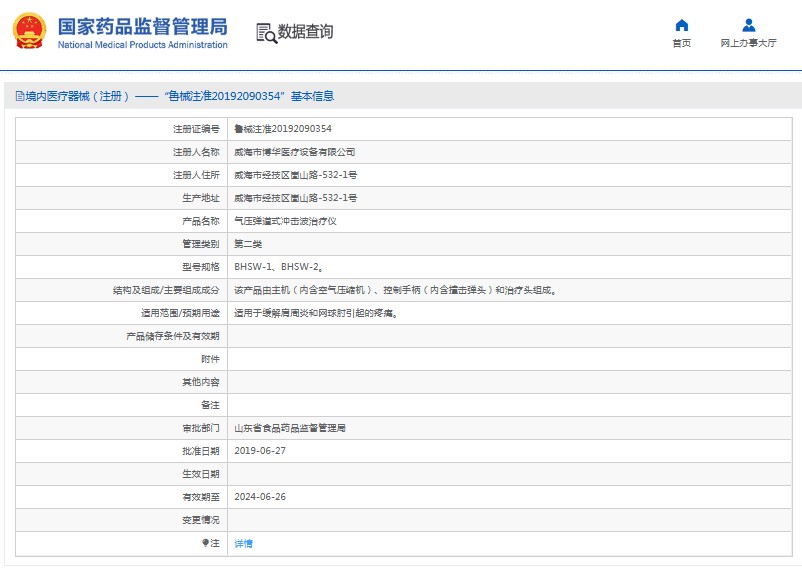The height and width of the screenshot is (568, 802).
Task: Click the 型号规格 label
Action: pos(201,267)
